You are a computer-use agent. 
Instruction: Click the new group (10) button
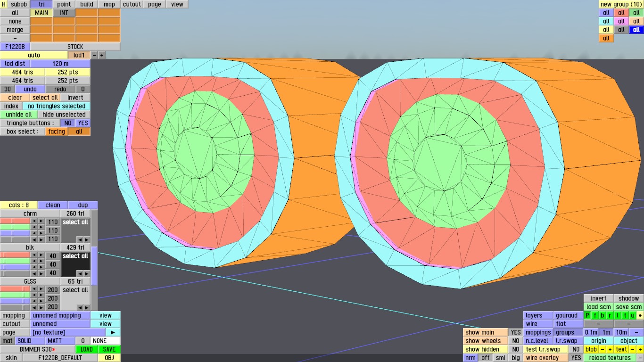[621, 4]
